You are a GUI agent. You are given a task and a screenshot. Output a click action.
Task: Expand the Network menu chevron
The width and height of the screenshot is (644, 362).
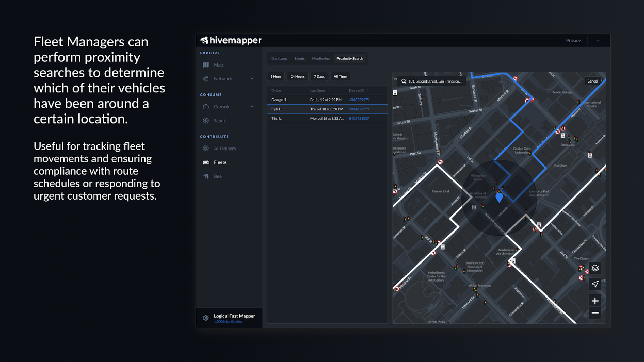[x=252, y=79]
